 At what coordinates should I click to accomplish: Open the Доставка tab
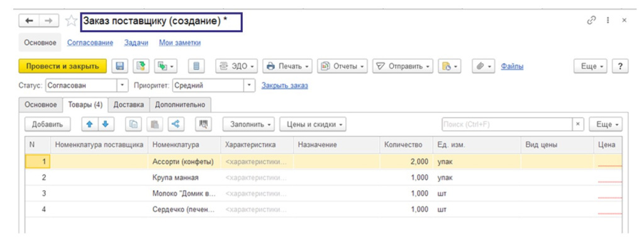tap(128, 105)
